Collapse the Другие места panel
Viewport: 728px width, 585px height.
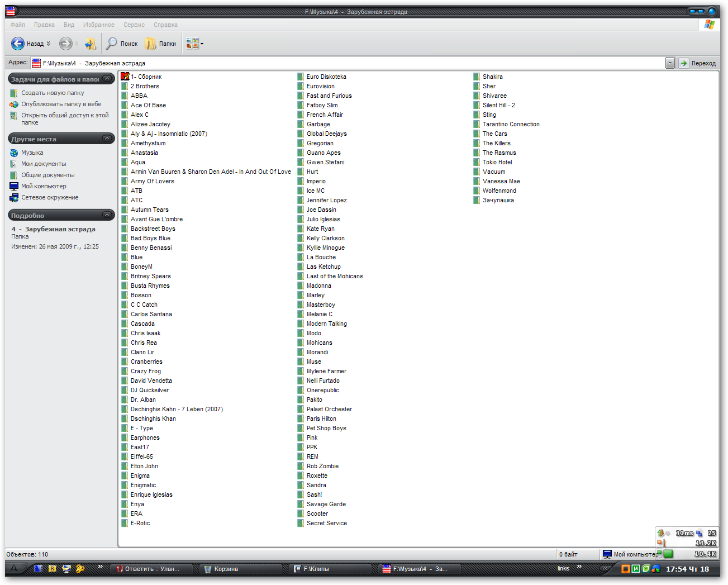[x=107, y=139]
